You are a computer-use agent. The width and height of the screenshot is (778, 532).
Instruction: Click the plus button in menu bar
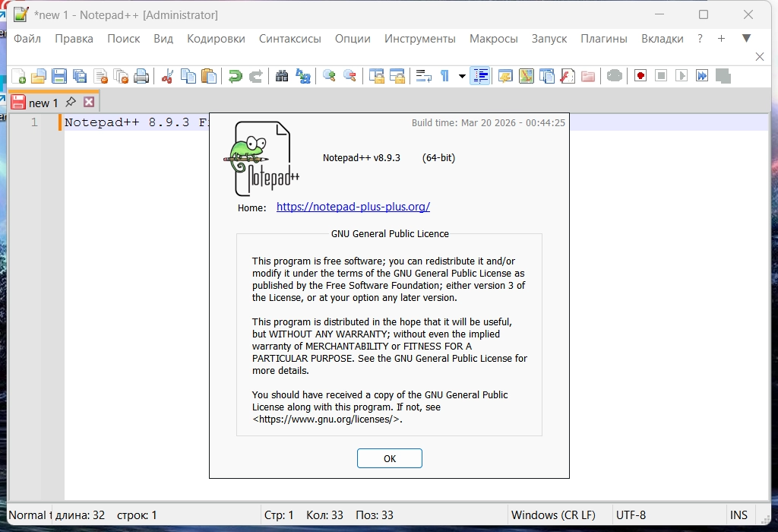click(x=722, y=39)
